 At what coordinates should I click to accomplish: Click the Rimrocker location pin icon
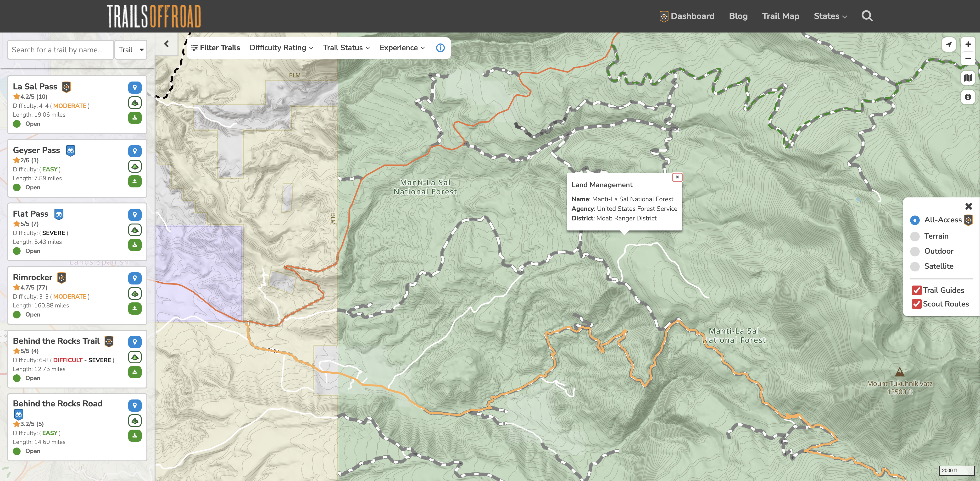point(135,278)
